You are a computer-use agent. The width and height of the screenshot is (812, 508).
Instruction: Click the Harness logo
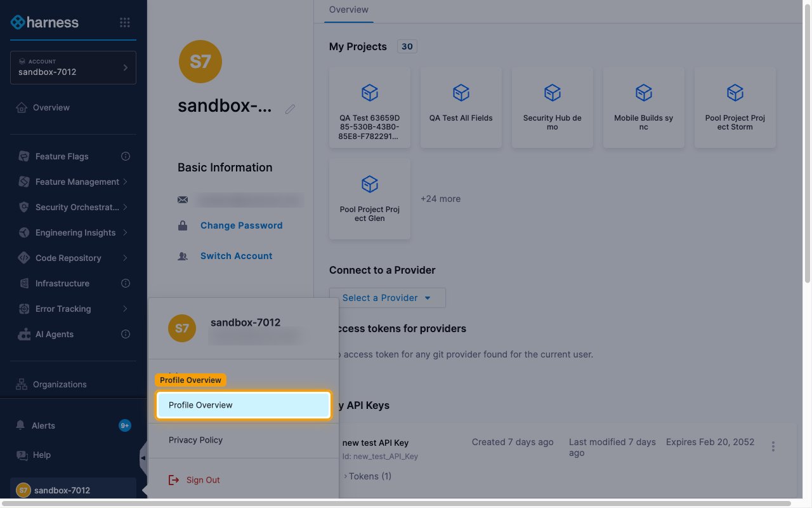44,22
